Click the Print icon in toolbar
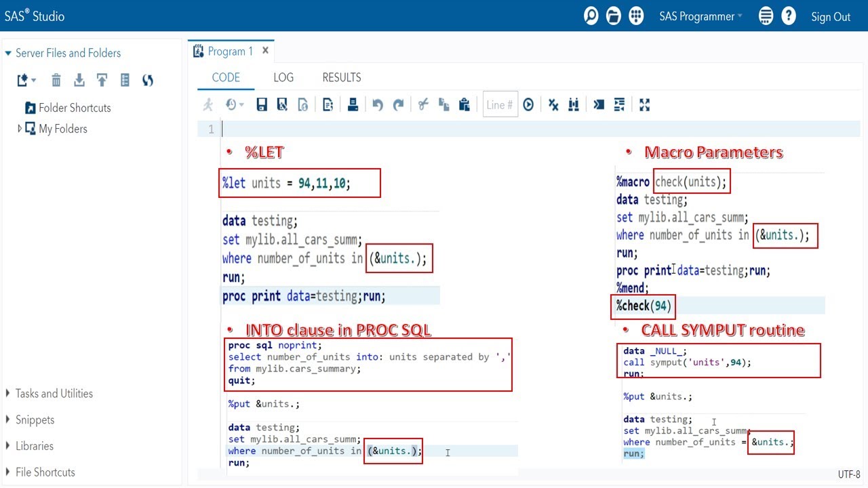 353,104
